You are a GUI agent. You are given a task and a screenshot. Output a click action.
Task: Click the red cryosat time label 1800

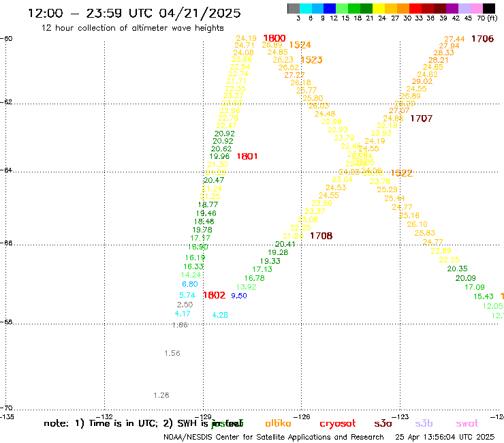(x=274, y=38)
